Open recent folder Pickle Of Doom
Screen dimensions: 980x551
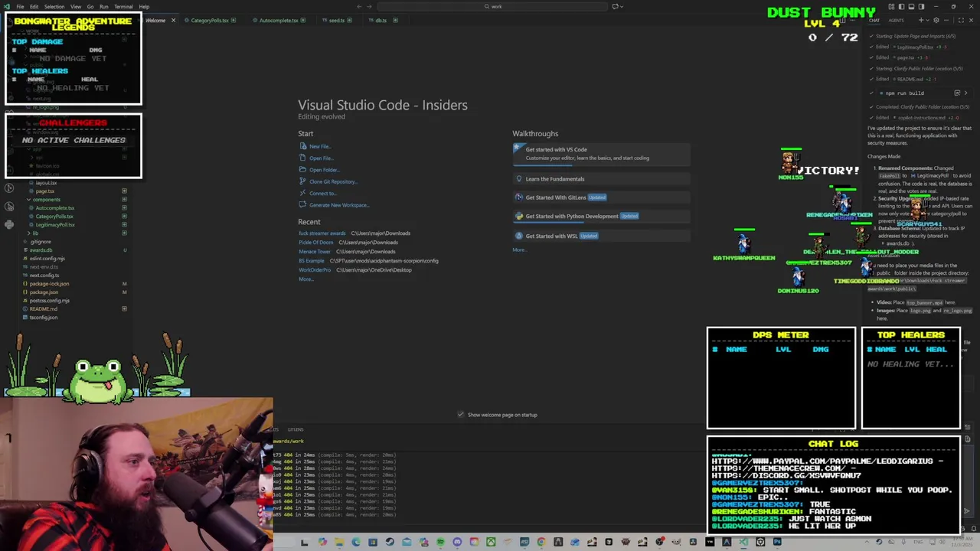pyautogui.click(x=315, y=243)
